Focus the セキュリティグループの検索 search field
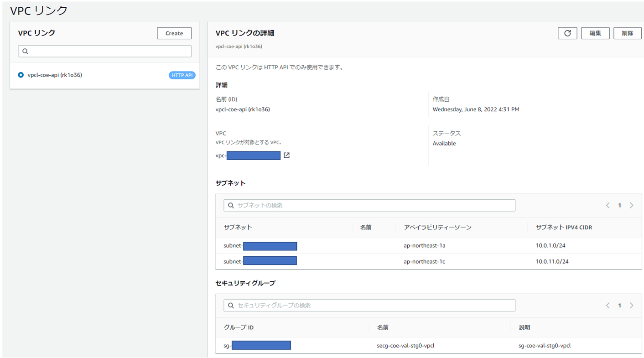 374,306
